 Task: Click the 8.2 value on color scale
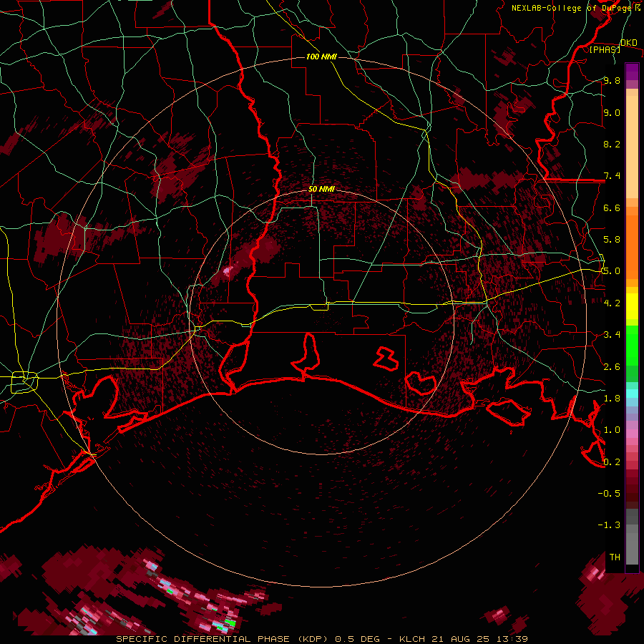click(612, 144)
